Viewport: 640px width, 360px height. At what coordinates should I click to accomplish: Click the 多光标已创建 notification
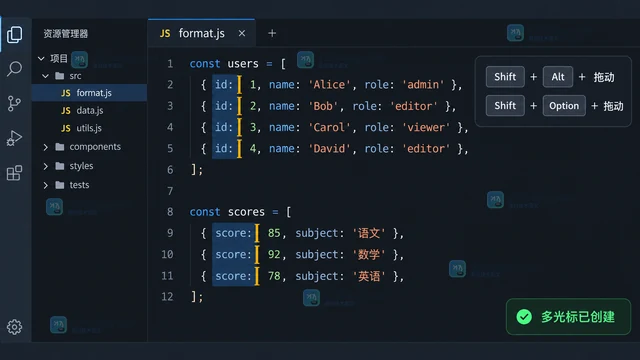click(568, 317)
